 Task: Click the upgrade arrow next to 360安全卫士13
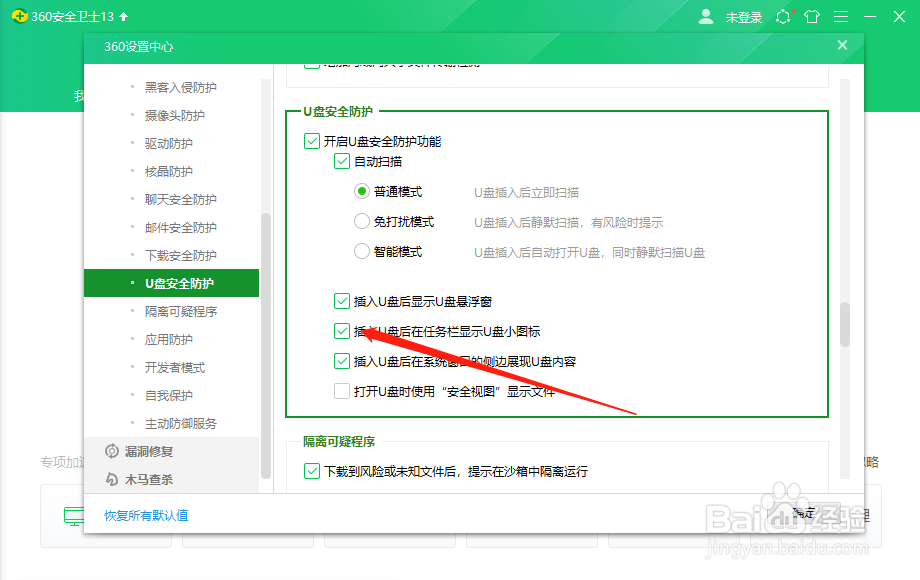(123, 16)
